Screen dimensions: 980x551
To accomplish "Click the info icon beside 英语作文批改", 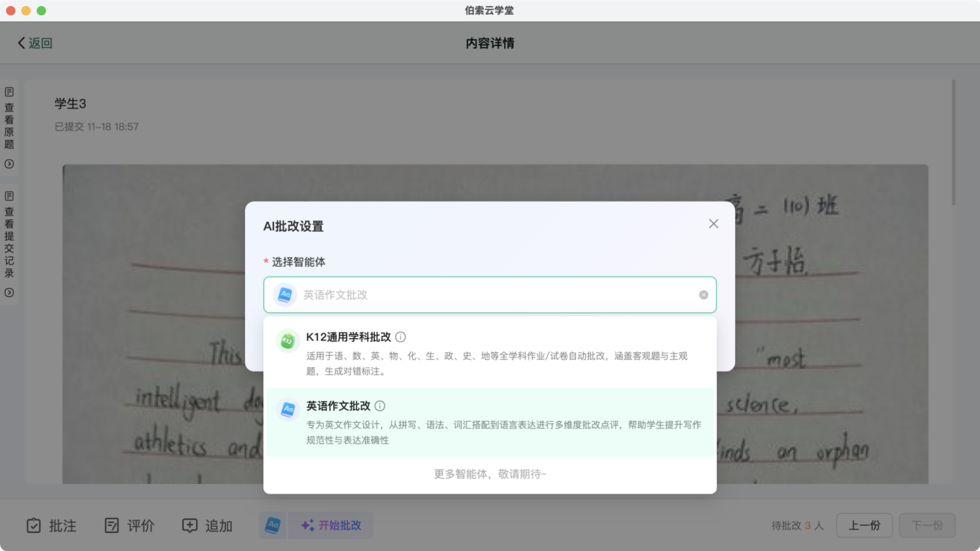I will coord(380,406).
